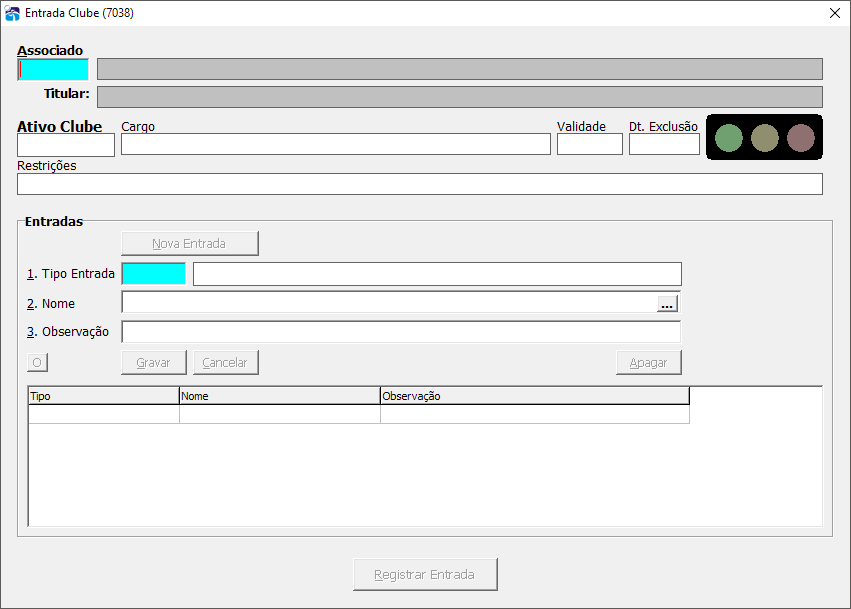The width and height of the screenshot is (851, 609).
Task: Click the Tipo Entrada description field
Action: click(437, 274)
